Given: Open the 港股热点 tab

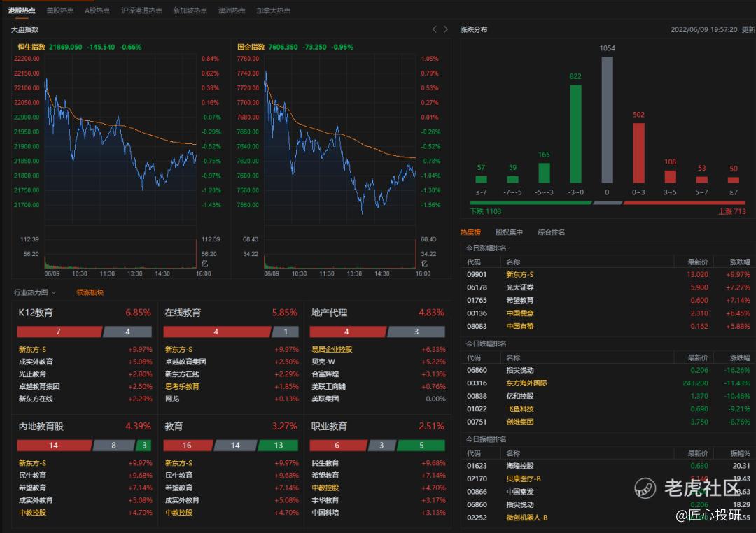Looking at the screenshot, I should click(22, 10).
